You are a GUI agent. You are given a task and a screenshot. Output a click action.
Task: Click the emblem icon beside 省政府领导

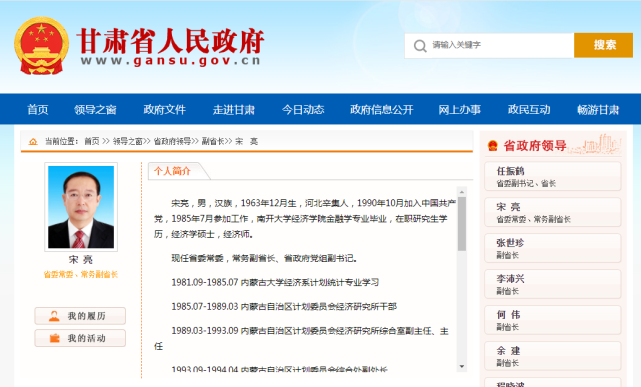pos(493,145)
